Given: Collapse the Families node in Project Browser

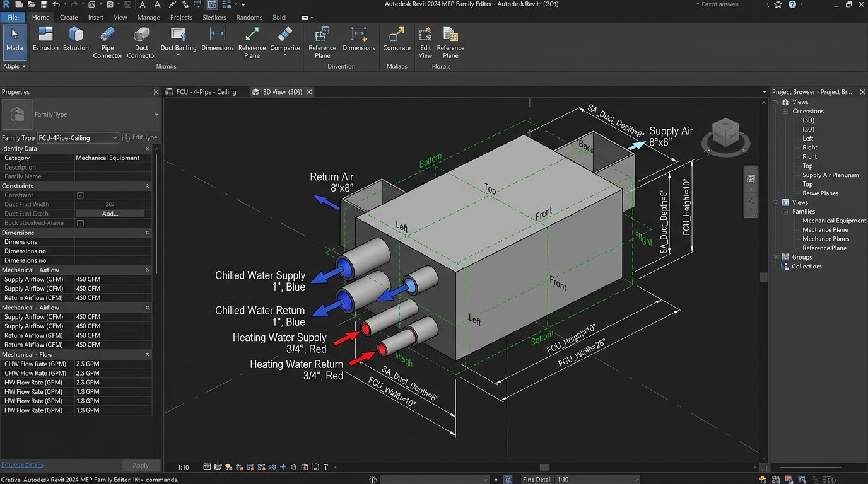Looking at the screenshot, I should click(x=786, y=212).
